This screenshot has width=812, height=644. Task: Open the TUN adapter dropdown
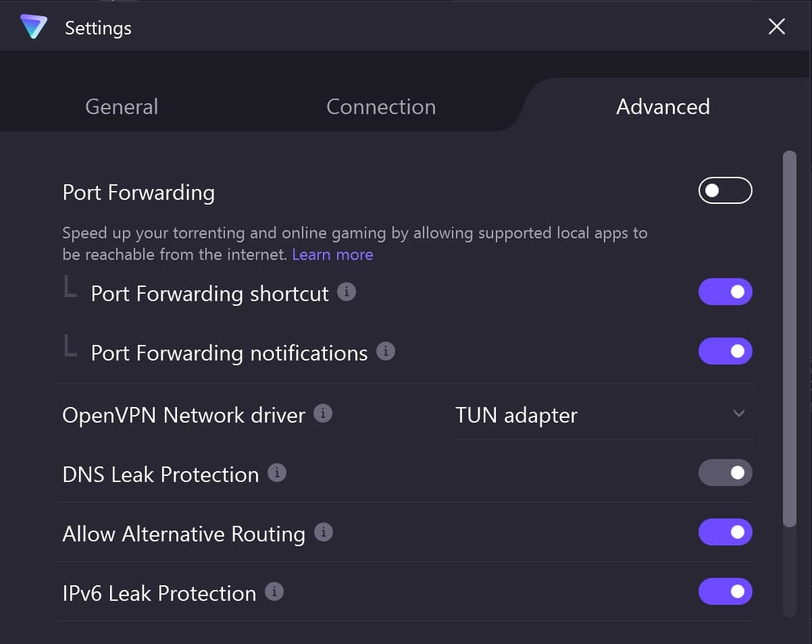(603, 414)
